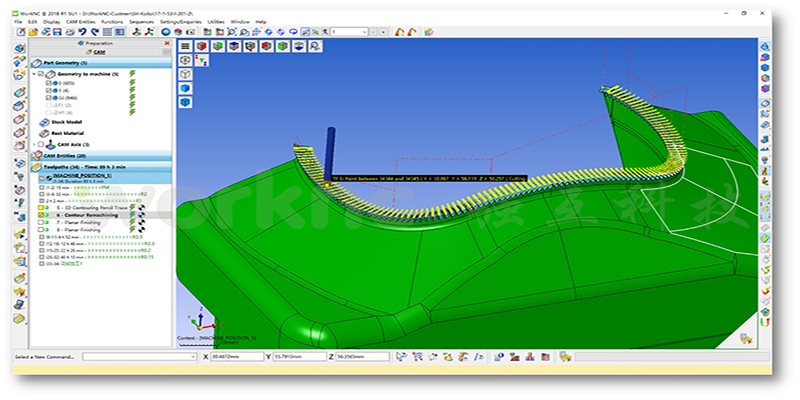800x400 pixels.
Task: Click the checkered circle beside Contour Remachining
Action: tap(141, 215)
